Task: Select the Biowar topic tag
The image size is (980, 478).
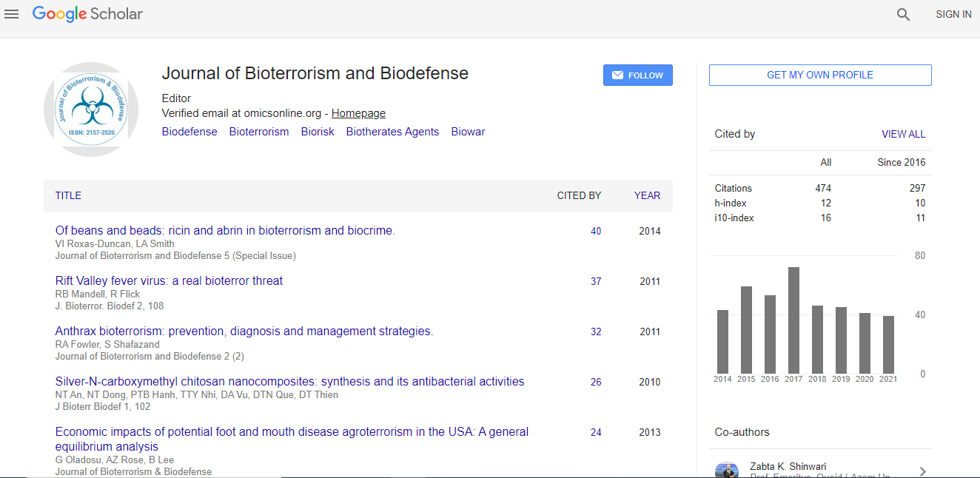Action: coord(468,132)
